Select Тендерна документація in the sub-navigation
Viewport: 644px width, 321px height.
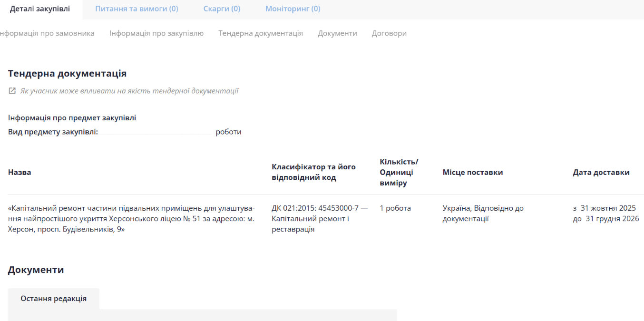click(261, 33)
